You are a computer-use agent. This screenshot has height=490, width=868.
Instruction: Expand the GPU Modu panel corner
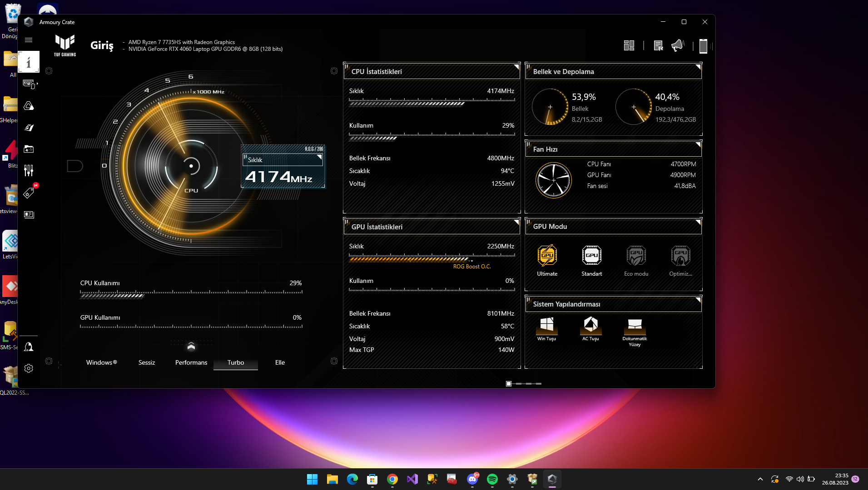click(698, 222)
